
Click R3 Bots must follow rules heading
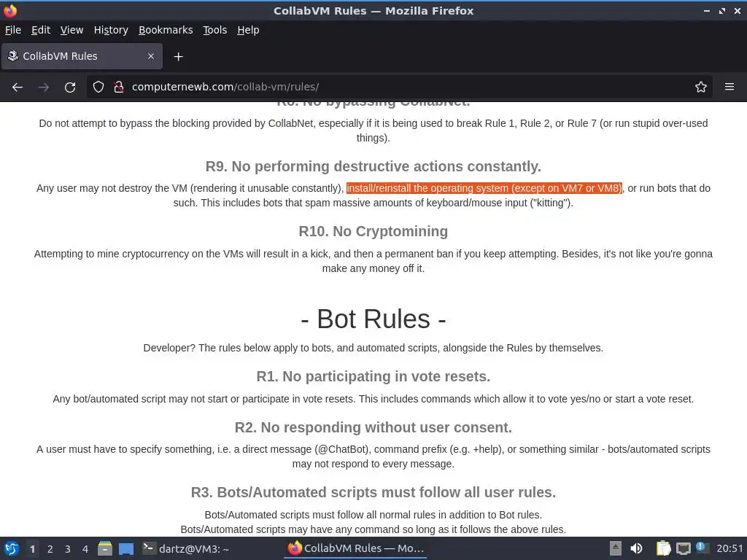point(373,492)
